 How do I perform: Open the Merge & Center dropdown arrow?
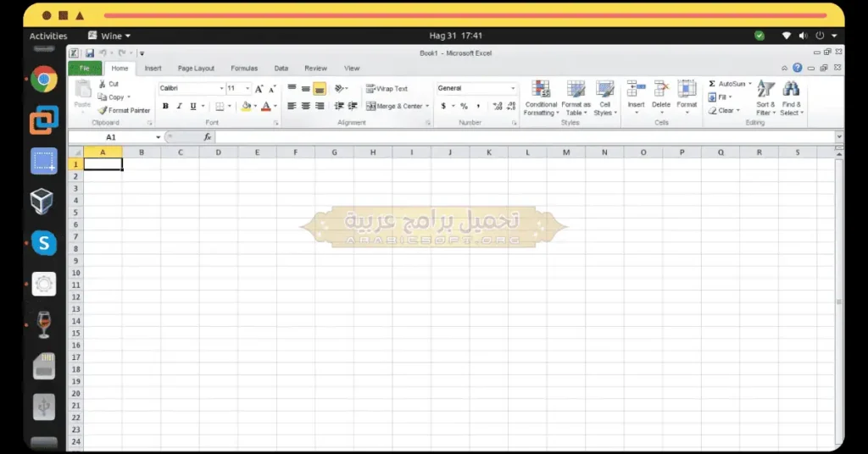[427, 106]
